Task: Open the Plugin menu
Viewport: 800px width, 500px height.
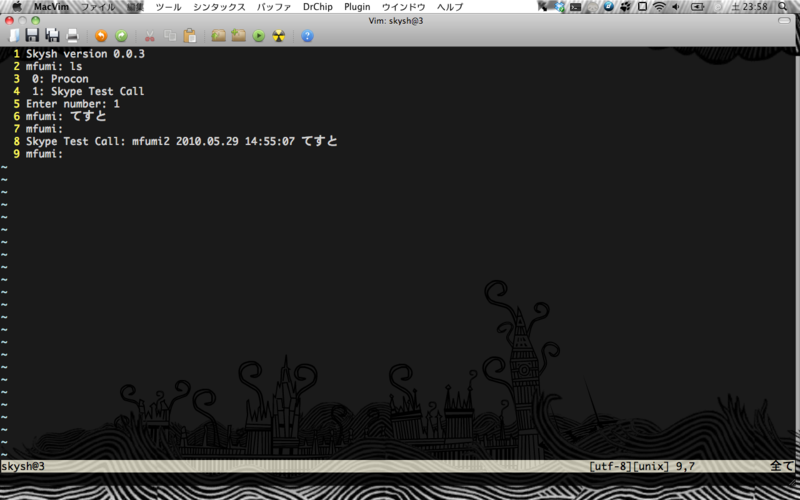Action: [357, 7]
